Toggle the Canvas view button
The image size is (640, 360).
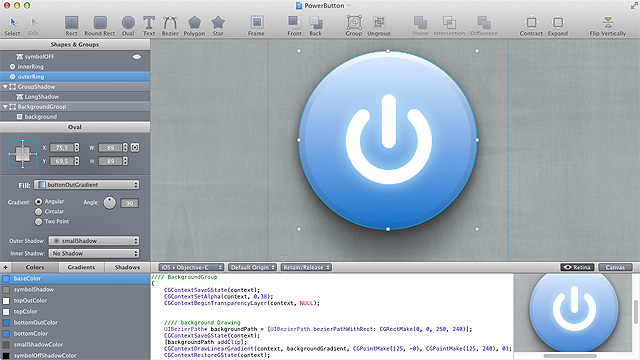click(x=615, y=267)
